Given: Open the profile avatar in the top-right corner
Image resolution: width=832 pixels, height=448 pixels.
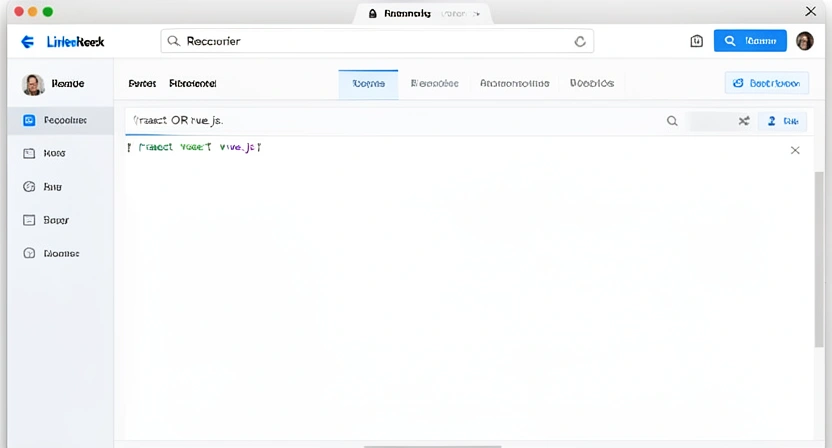Looking at the screenshot, I should pyautogui.click(x=805, y=41).
